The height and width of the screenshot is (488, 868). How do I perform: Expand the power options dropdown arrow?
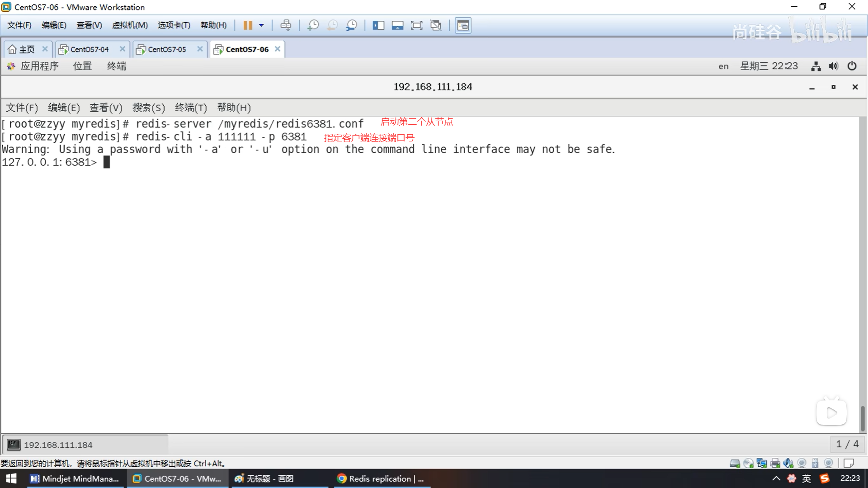pos(261,25)
